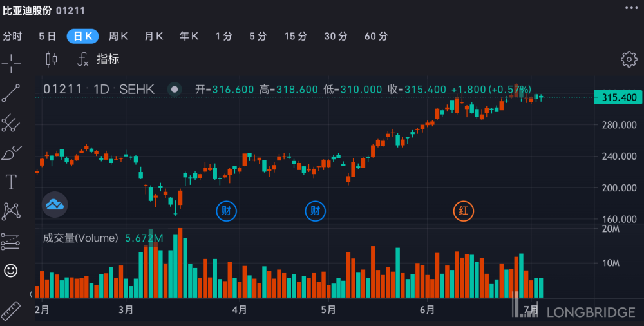The width and height of the screenshot is (644, 326).
Task: Change candlestick chart style
Action: [52, 59]
